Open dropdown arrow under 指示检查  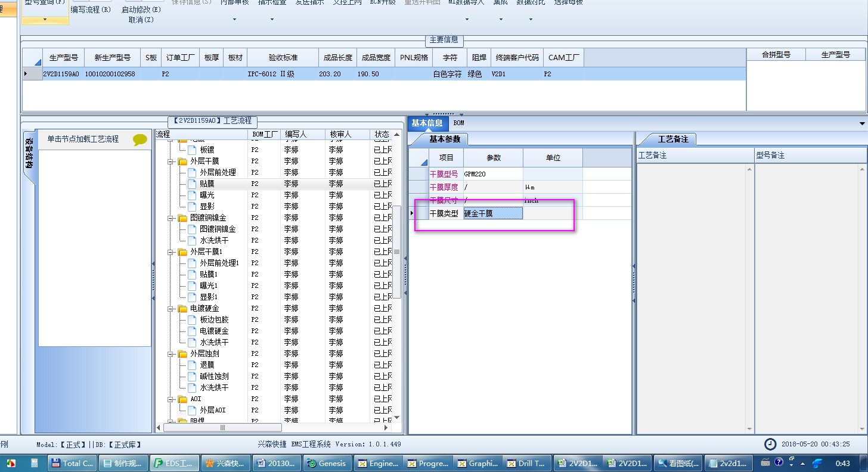pyautogui.click(x=272, y=19)
